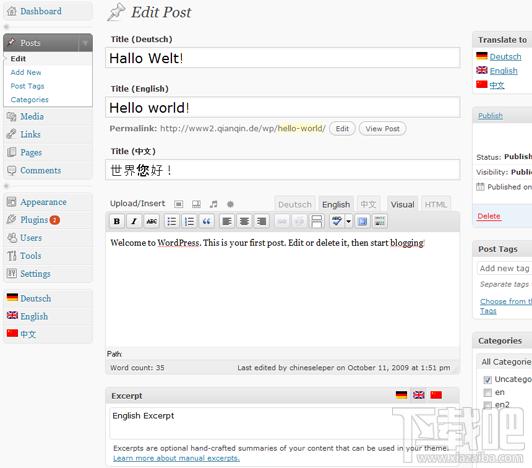Viewport: 532px width, 468px height.
Task: Center align text in editor
Action: [244, 222]
